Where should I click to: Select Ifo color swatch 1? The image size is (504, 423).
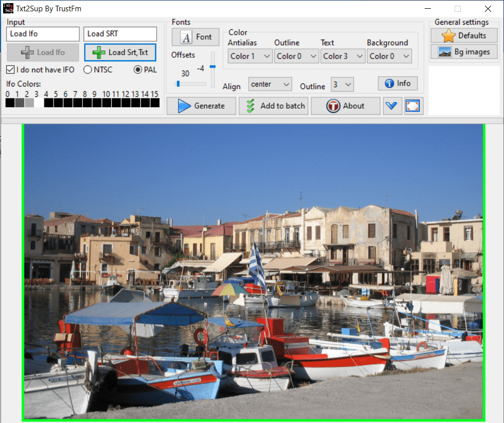(20, 103)
